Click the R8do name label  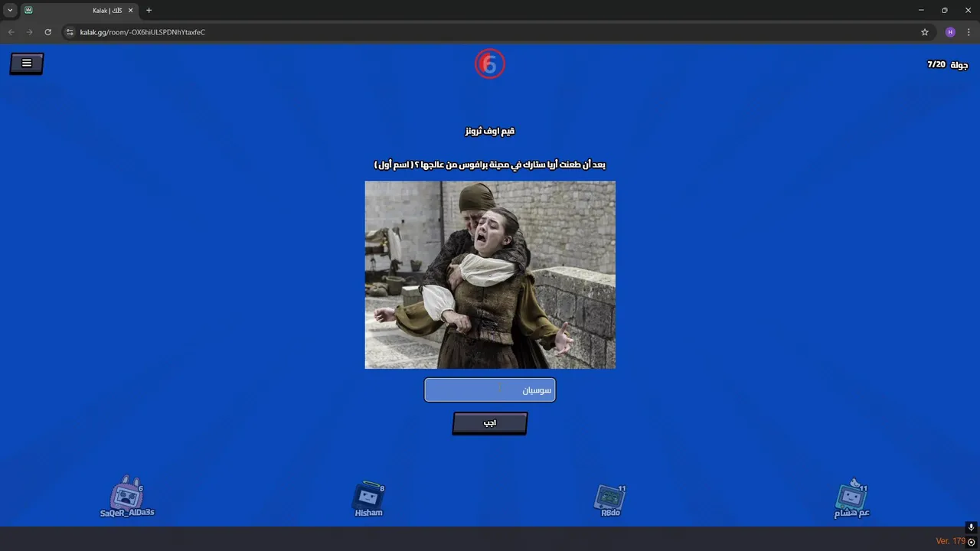coord(610,513)
